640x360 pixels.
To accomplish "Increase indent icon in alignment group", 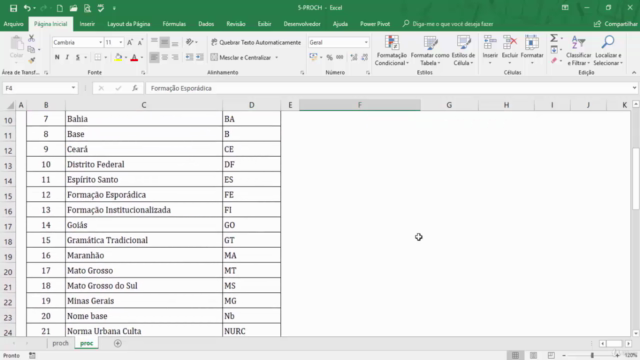I will pos(199,58).
